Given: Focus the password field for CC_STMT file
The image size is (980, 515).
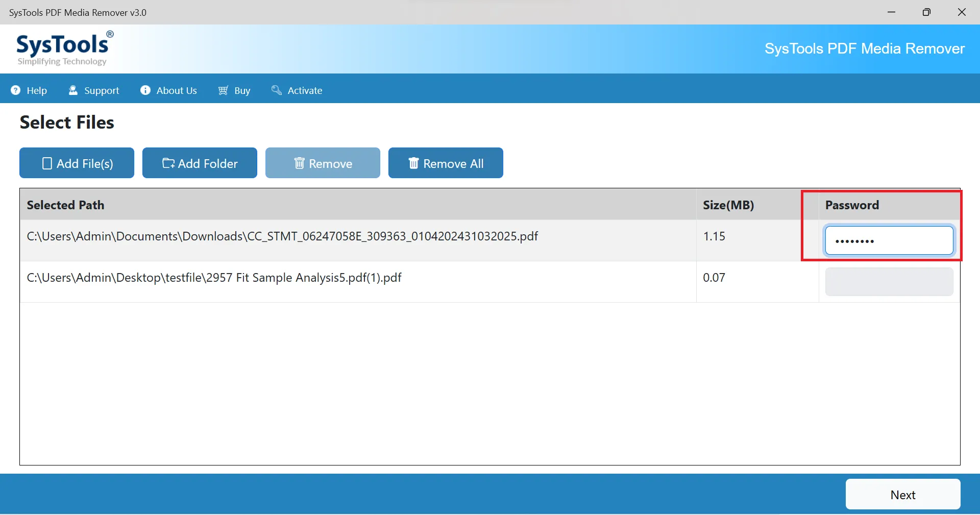Looking at the screenshot, I should tap(889, 240).
